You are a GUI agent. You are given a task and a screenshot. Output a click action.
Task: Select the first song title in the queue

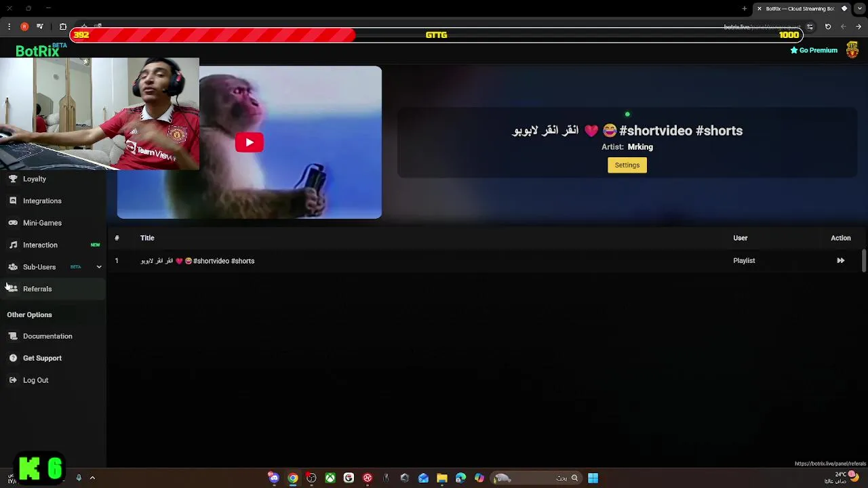pyautogui.click(x=197, y=261)
